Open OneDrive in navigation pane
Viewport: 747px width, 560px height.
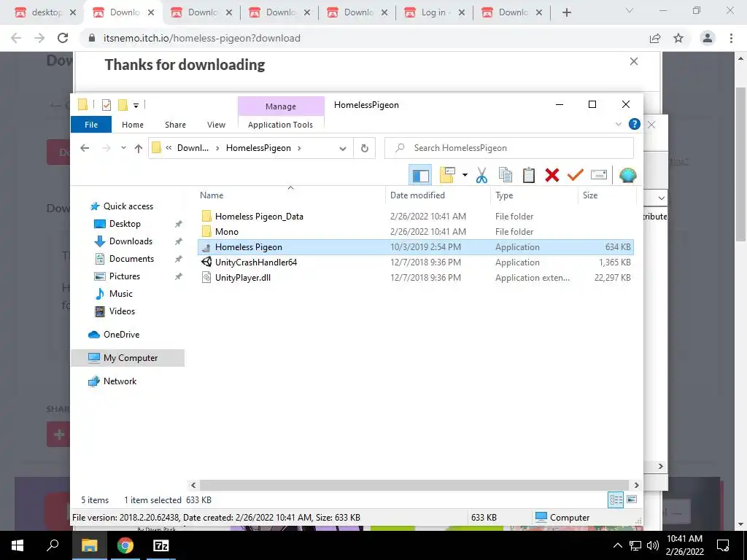(122, 335)
